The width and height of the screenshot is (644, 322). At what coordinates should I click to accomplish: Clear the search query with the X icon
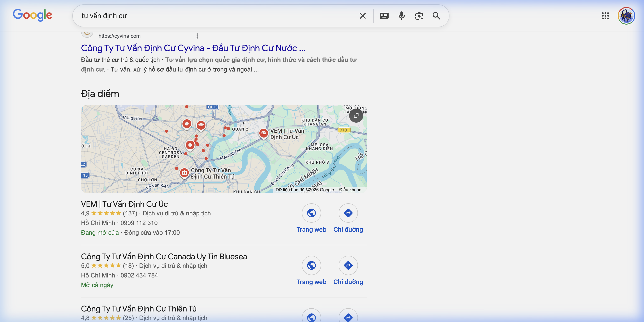click(x=363, y=16)
